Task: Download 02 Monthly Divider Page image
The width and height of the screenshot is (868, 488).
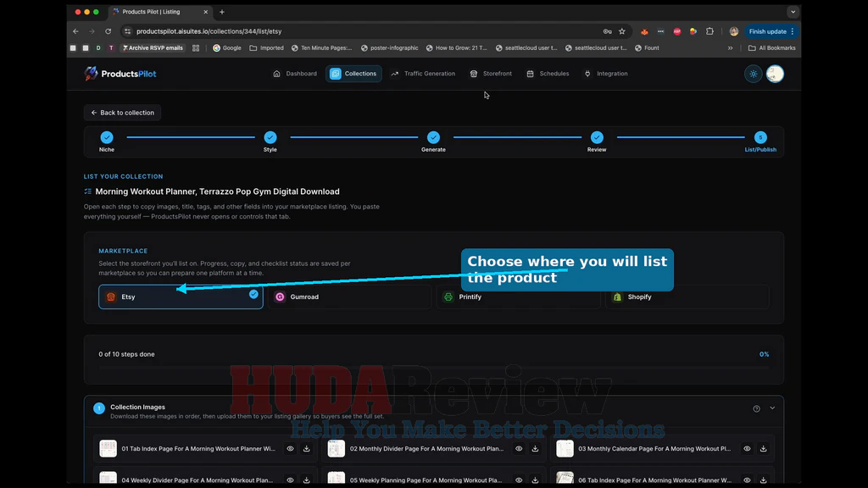Action: pos(536,449)
